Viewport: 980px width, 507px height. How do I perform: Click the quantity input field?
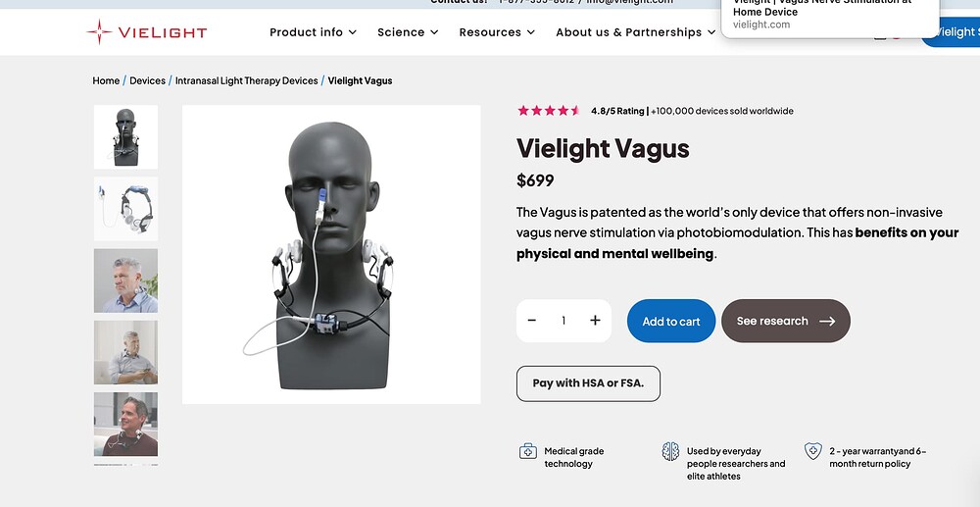coord(563,321)
